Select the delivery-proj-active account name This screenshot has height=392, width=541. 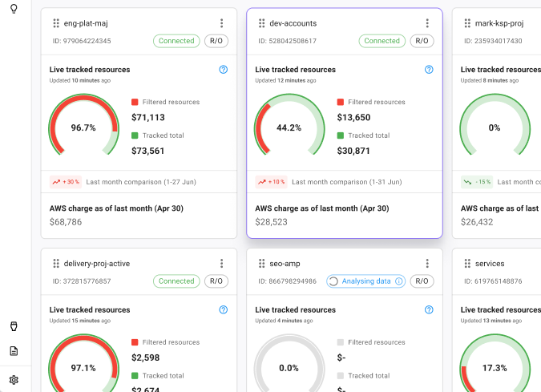pyautogui.click(x=97, y=263)
